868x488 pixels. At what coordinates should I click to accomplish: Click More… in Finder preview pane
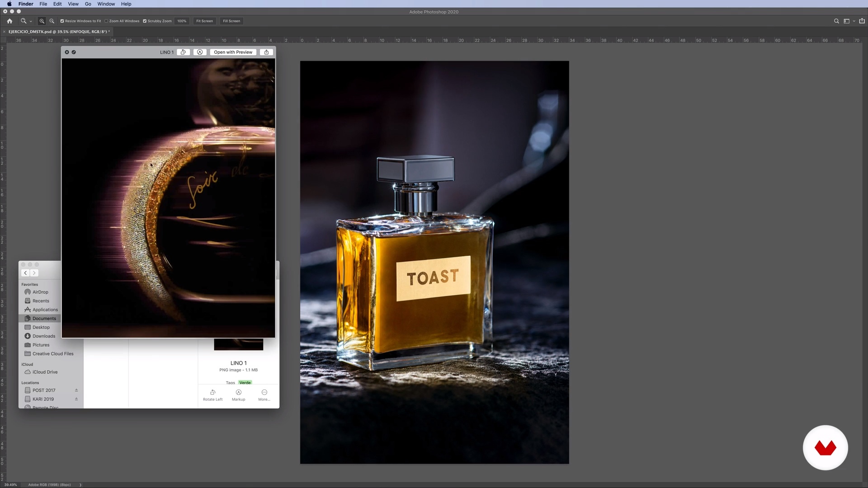[x=264, y=395]
